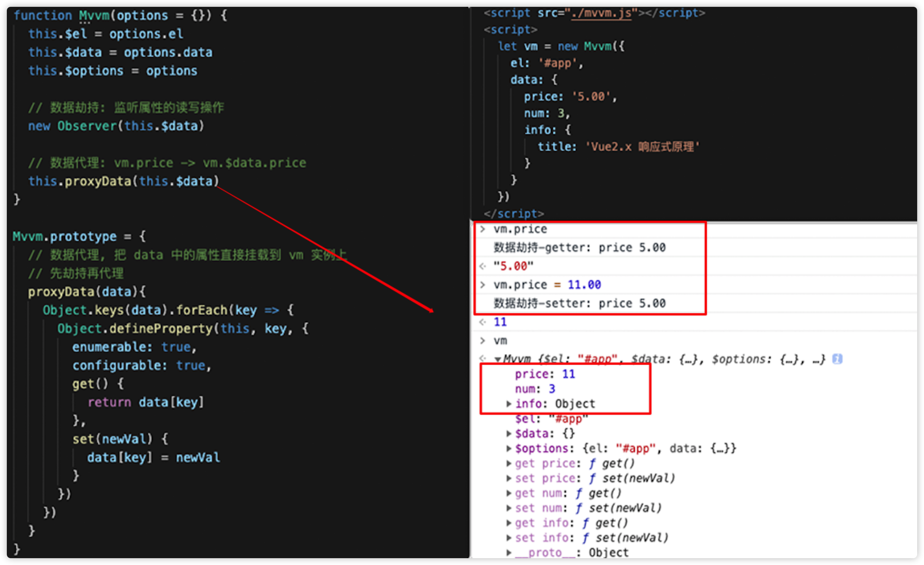Select the "5.00" console return value
The width and height of the screenshot is (924, 565).
tap(513, 266)
